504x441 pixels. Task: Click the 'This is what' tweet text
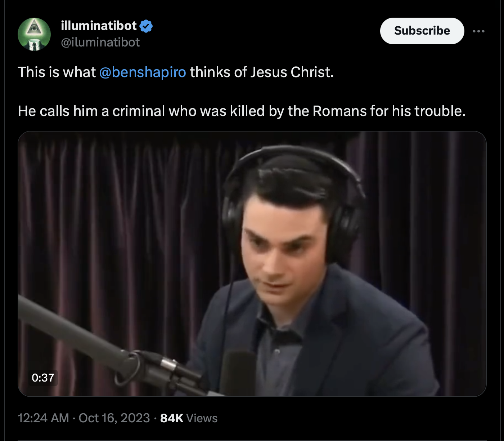click(x=57, y=72)
